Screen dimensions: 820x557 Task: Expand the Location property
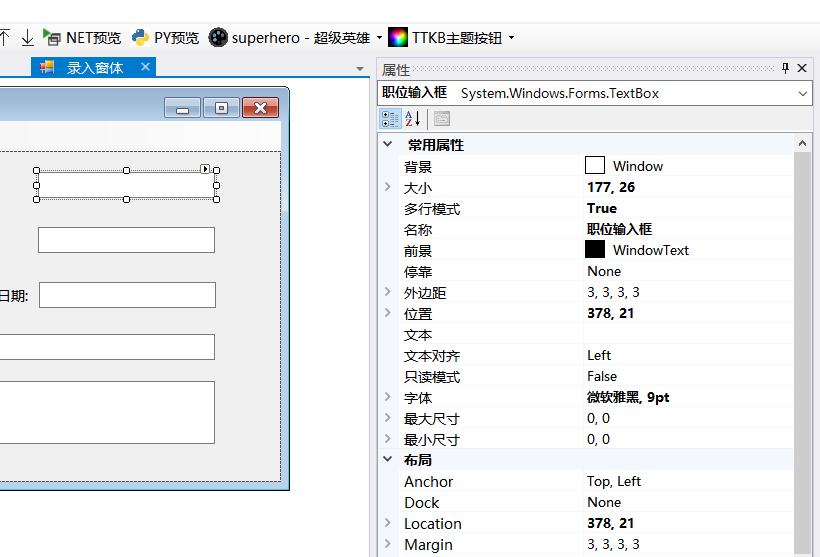(388, 522)
